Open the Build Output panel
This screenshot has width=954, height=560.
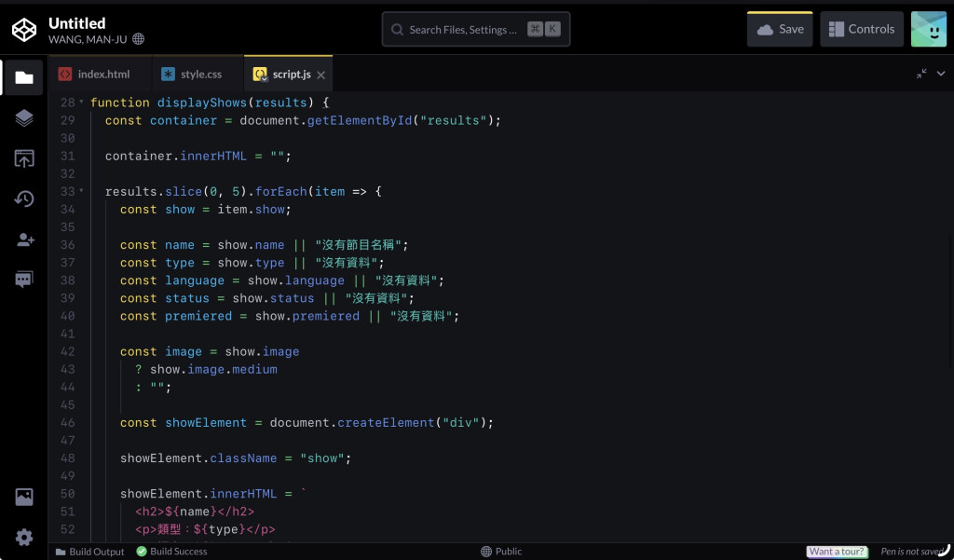pos(90,552)
